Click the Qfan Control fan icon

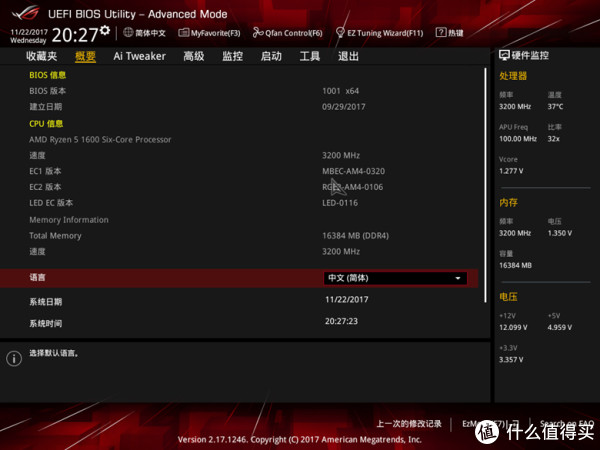click(x=258, y=33)
